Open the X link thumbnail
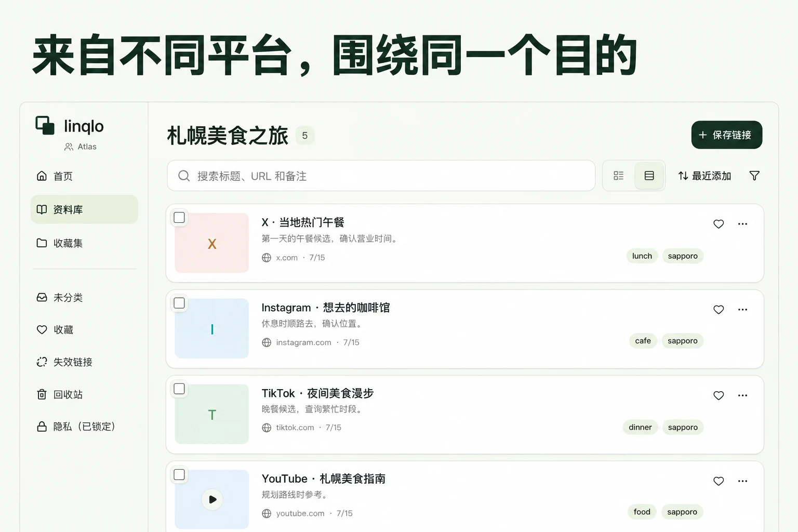 coord(212,243)
